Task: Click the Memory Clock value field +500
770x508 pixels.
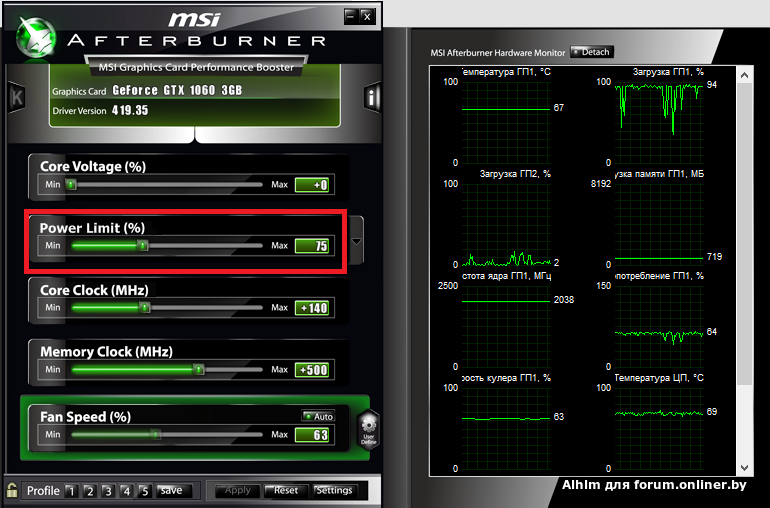Action: pyautogui.click(x=312, y=370)
